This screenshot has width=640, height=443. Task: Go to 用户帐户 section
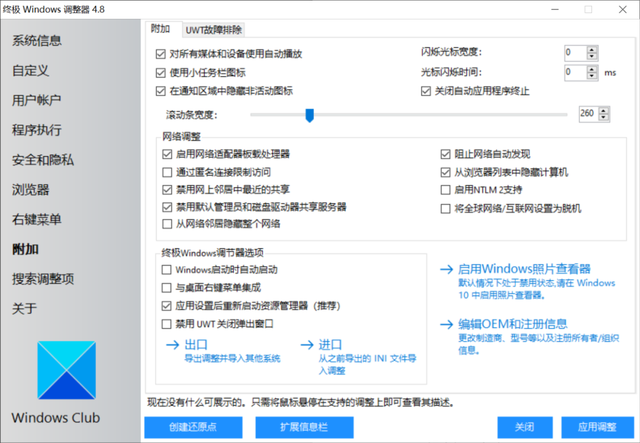click(37, 100)
